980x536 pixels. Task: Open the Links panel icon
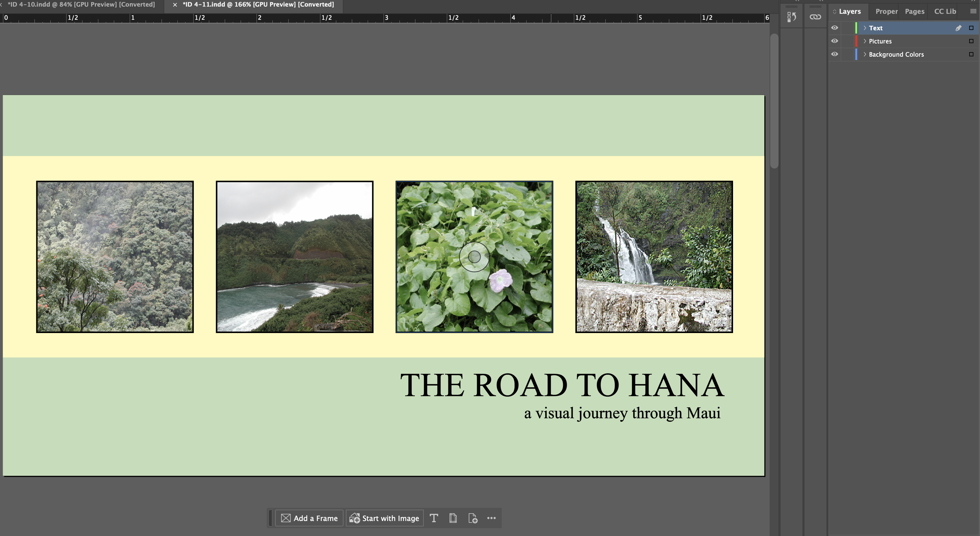coord(815,17)
